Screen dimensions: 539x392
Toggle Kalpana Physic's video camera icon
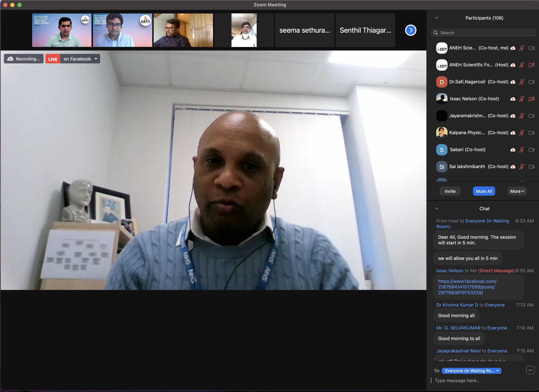pyautogui.click(x=531, y=133)
